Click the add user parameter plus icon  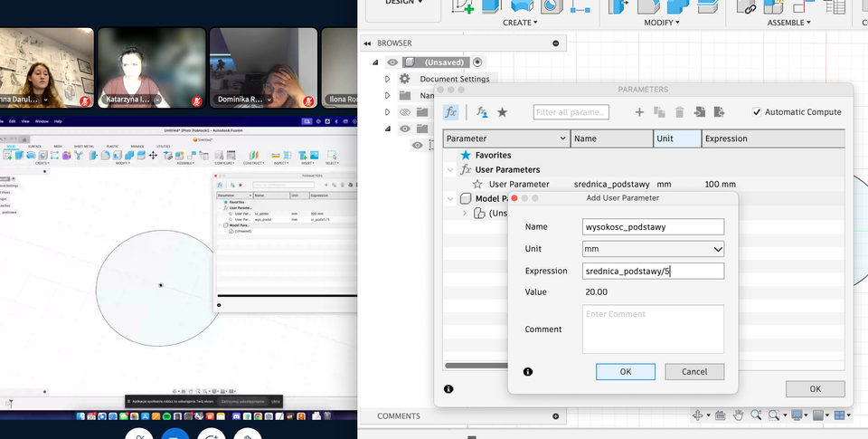(x=639, y=112)
